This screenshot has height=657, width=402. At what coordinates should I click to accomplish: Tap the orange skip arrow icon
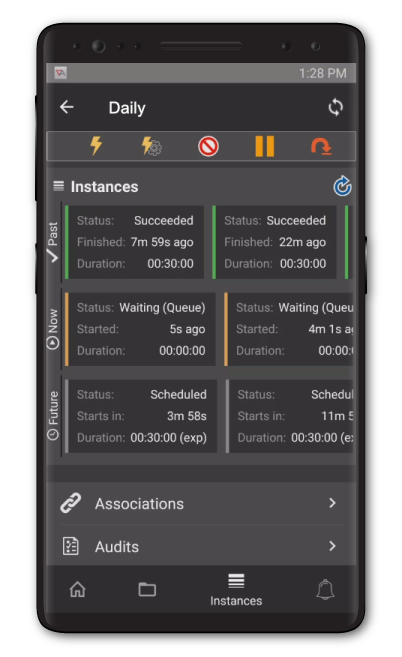322,147
